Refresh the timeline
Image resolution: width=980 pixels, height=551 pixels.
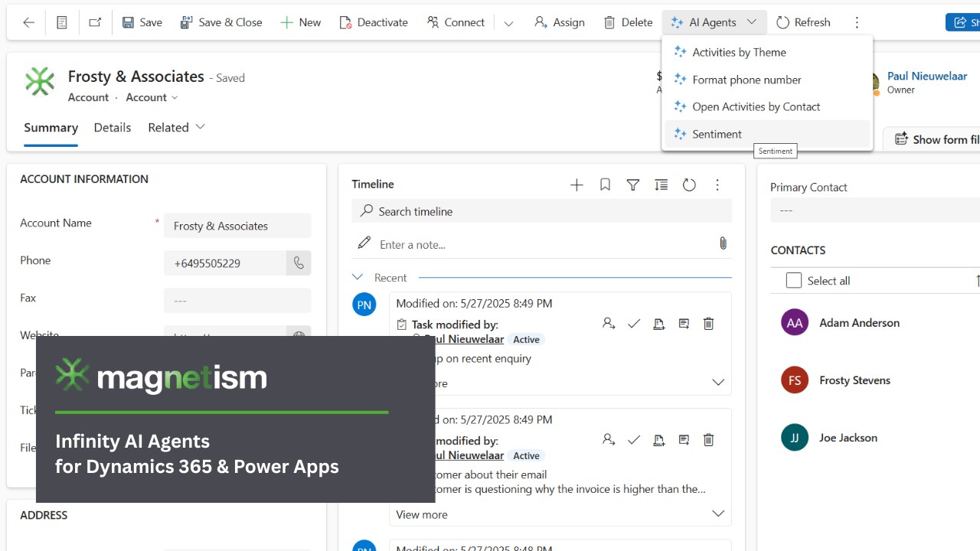pos(689,184)
